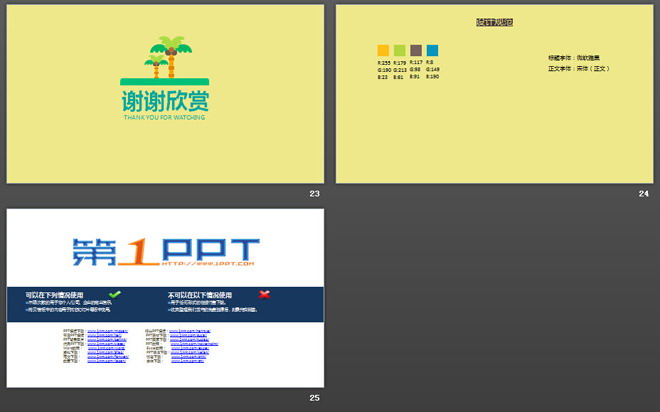Open the last link in left link column
The image size is (660, 412).
tap(106, 361)
